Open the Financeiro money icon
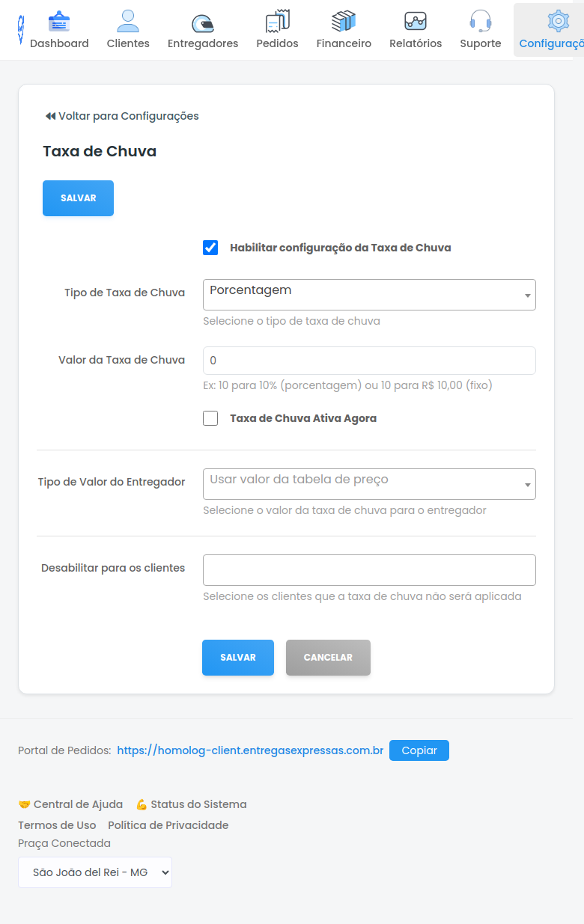The width and height of the screenshot is (584, 924). tap(344, 22)
